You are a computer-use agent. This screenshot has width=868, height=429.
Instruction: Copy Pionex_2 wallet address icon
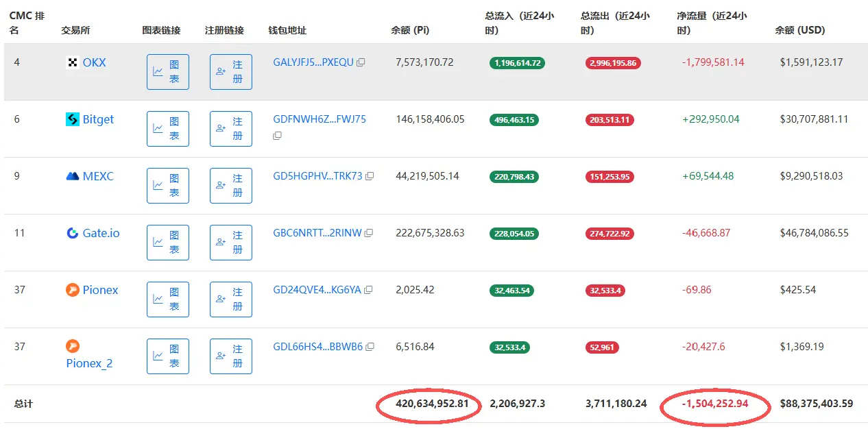[370, 347]
